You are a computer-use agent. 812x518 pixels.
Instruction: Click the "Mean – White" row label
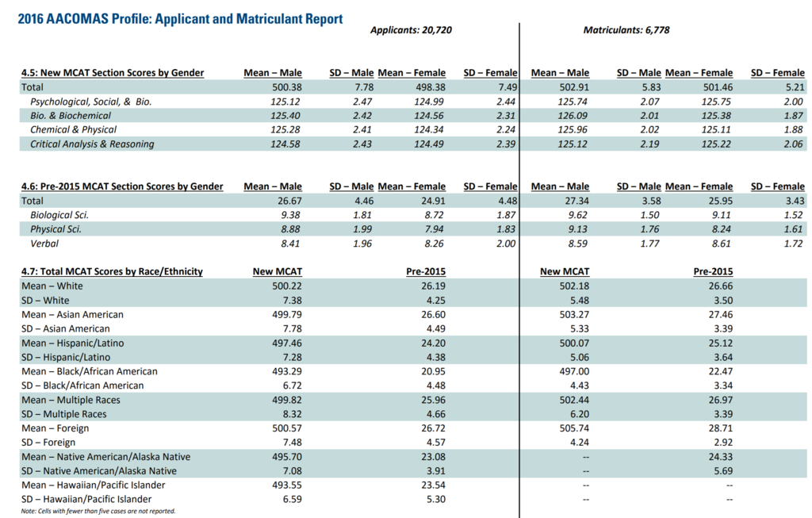[52, 286]
